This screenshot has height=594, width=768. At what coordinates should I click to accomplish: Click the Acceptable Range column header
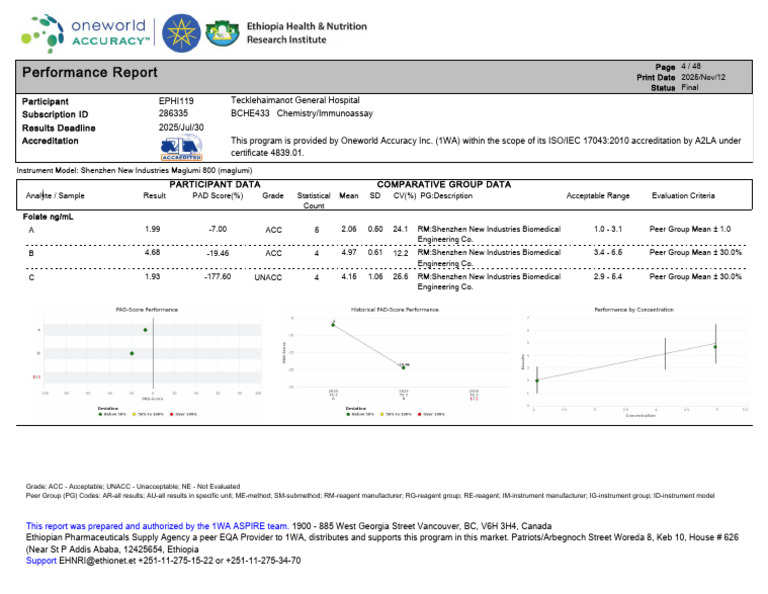coord(598,195)
